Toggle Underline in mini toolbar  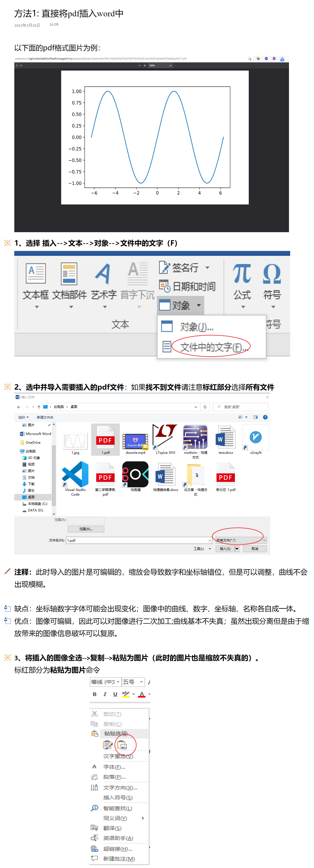click(x=115, y=694)
